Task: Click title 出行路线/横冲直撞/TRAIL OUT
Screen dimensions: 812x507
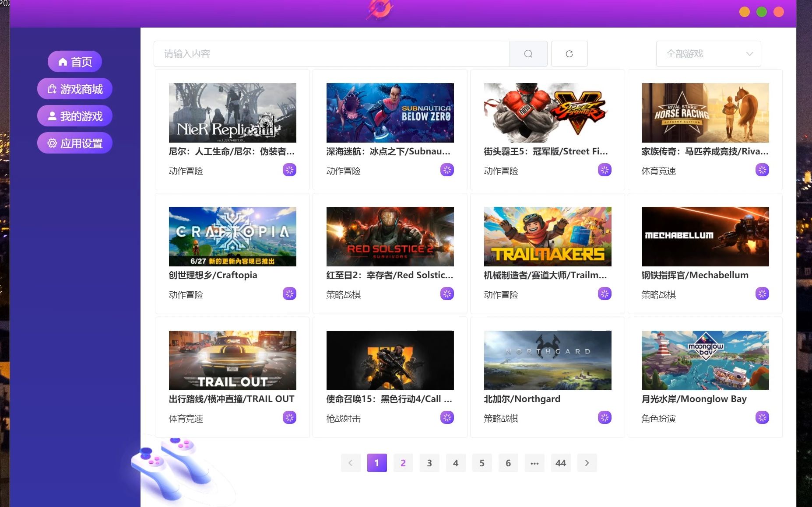Action: click(232, 399)
